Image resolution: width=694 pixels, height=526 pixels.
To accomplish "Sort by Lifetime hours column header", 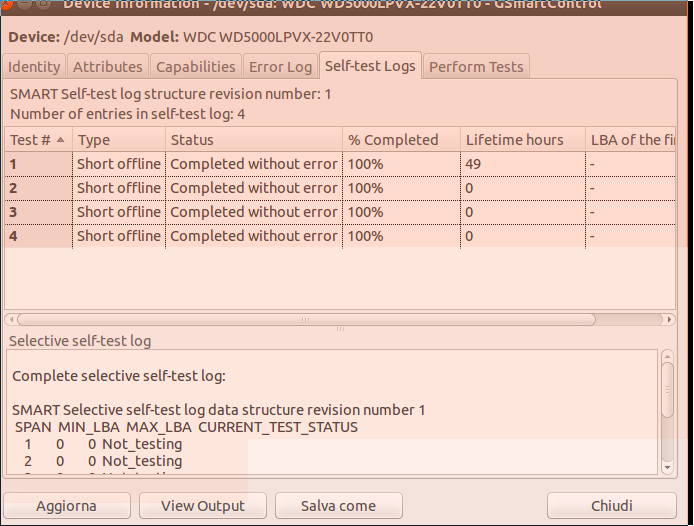I will 523,140.
